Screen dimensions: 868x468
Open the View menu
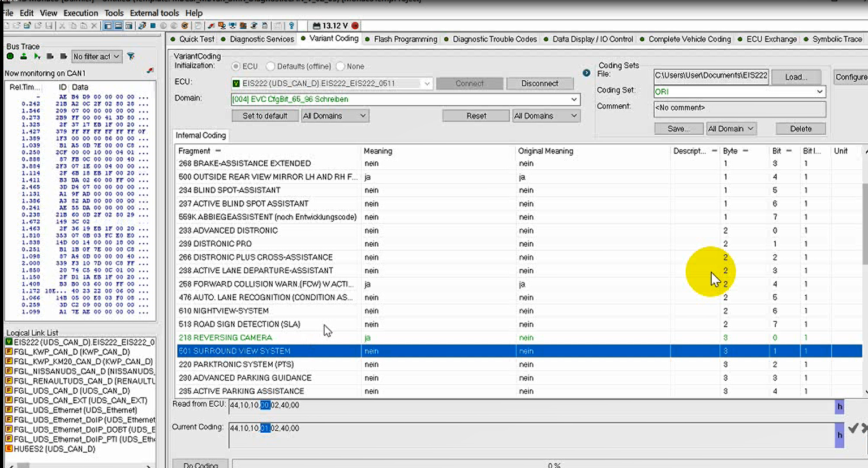(x=48, y=12)
